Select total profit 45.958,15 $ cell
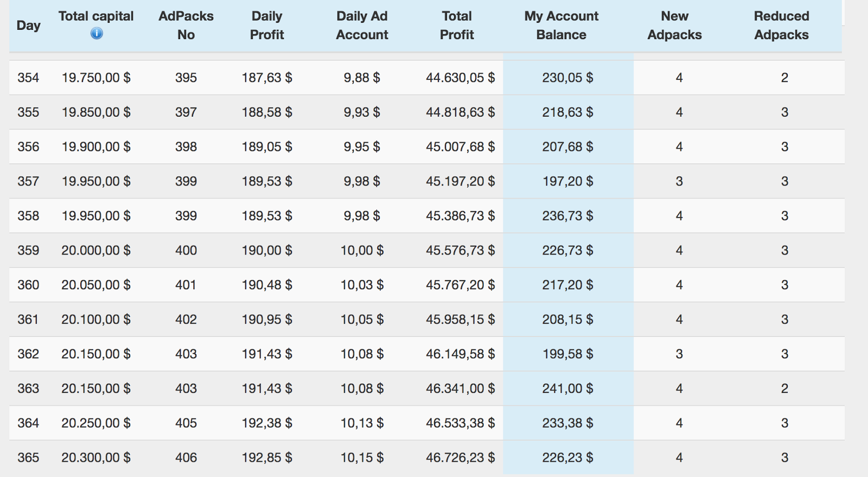Viewport: 868px width, 477px height. [x=460, y=320]
